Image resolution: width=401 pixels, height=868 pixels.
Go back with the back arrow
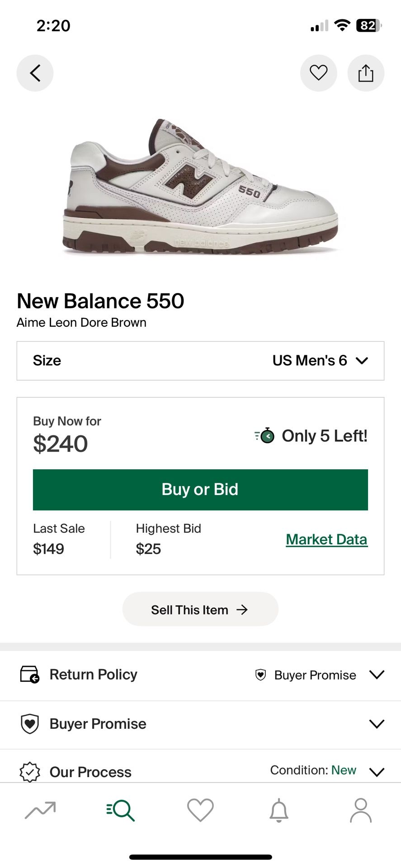[x=35, y=73]
